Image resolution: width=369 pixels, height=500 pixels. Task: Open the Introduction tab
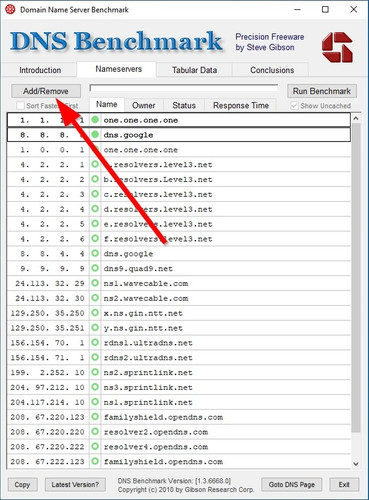(x=40, y=70)
